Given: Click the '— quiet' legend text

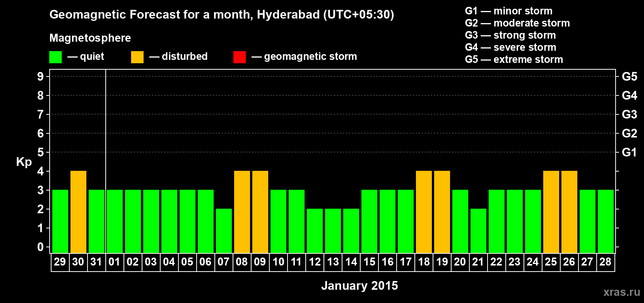Looking at the screenshot, I should pos(86,57).
